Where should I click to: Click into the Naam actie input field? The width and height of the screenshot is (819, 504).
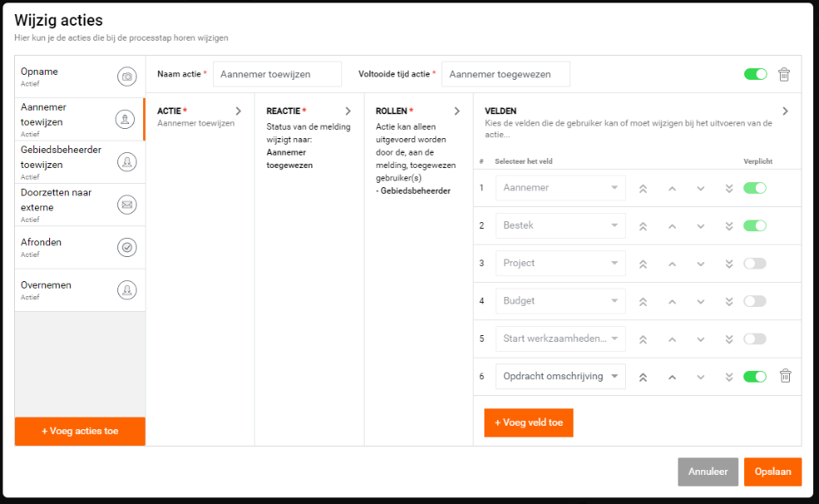277,74
